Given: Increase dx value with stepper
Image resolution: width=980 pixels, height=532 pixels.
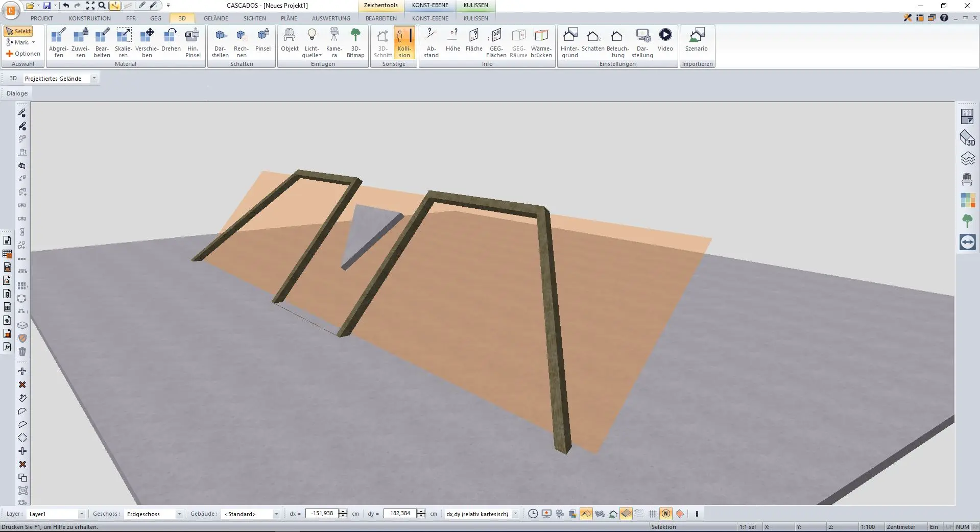Looking at the screenshot, I should 343,512.
